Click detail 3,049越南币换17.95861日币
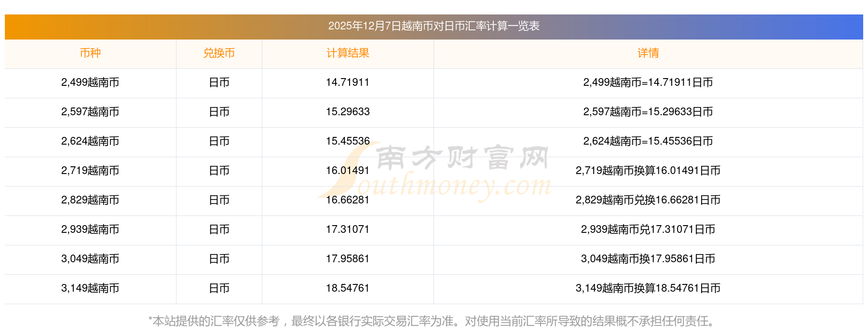Screen dimensions: 868x336 tap(648, 259)
